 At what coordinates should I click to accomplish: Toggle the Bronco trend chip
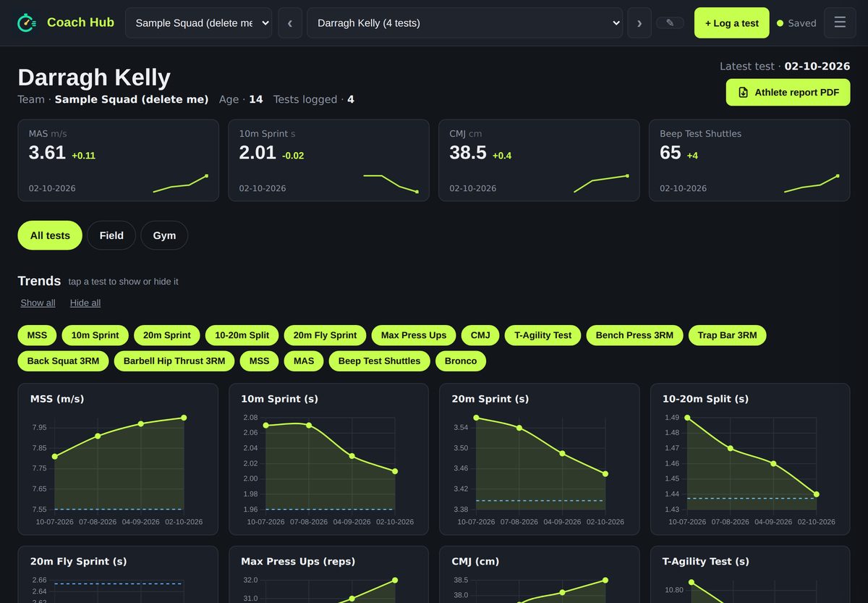[461, 360]
